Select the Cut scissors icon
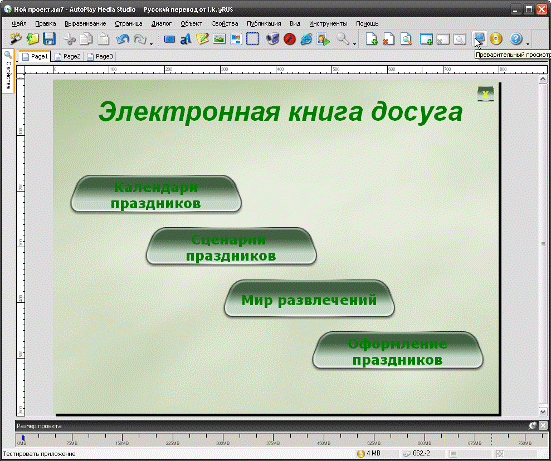The image size is (551, 461). (x=70, y=39)
